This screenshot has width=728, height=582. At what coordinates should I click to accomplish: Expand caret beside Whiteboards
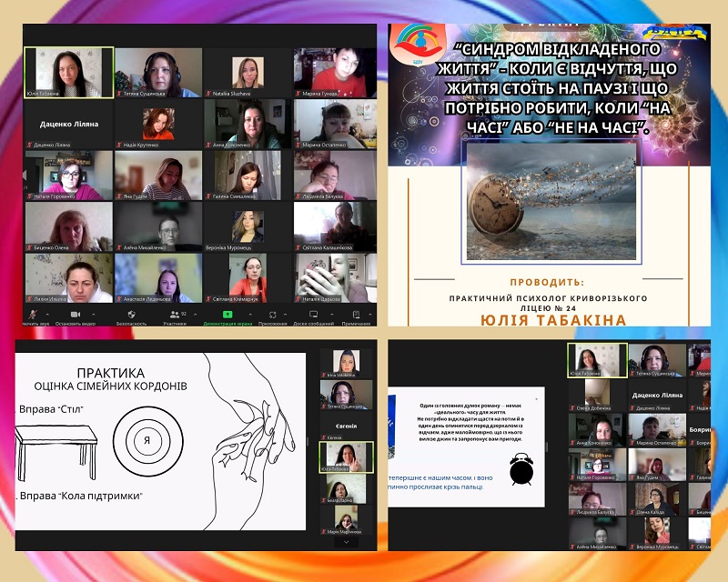click(x=331, y=315)
